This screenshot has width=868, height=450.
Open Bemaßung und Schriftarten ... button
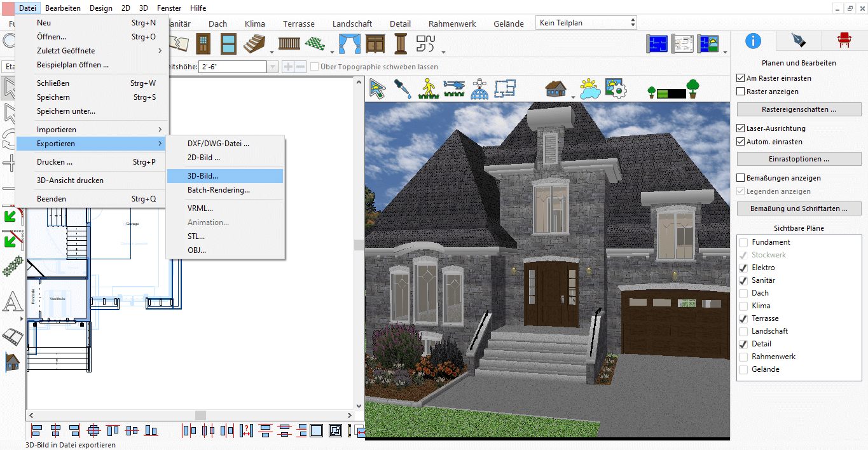(799, 208)
